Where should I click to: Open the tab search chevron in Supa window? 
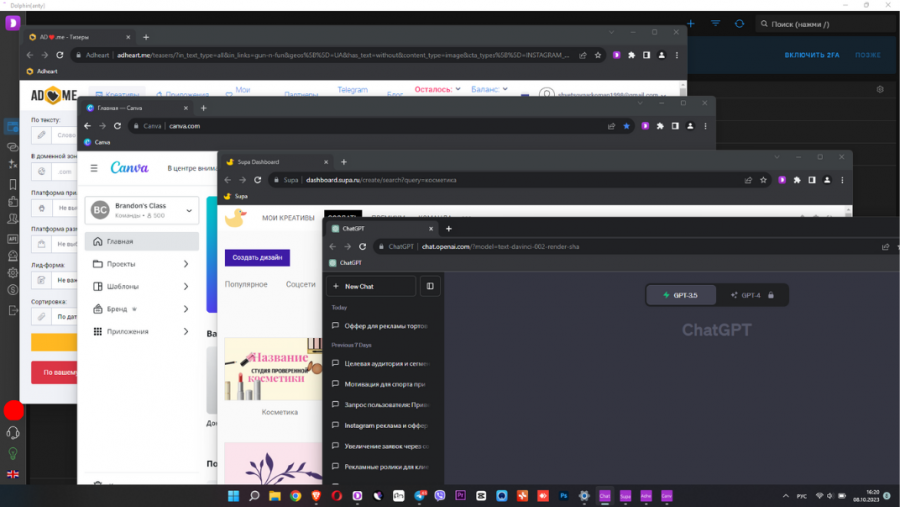777,157
